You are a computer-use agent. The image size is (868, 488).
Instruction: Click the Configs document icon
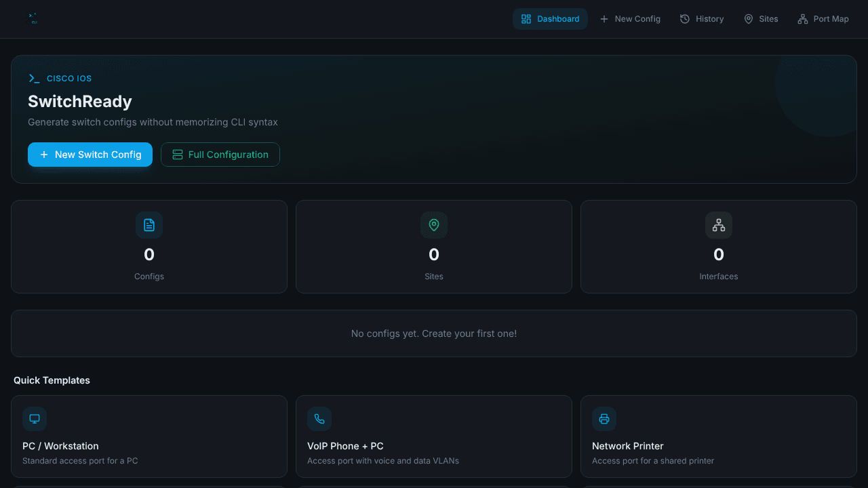pyautogui.click(x=149, y=225)
